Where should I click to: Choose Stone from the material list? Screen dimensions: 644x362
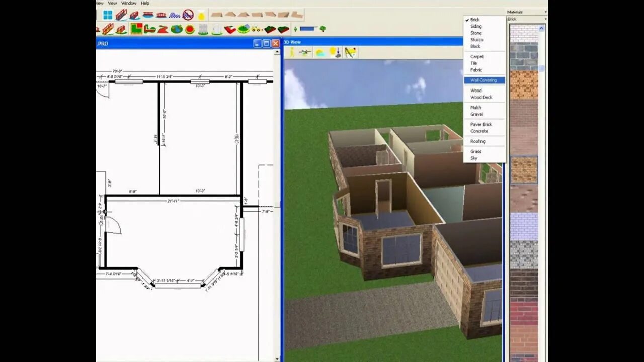(476, 33)
